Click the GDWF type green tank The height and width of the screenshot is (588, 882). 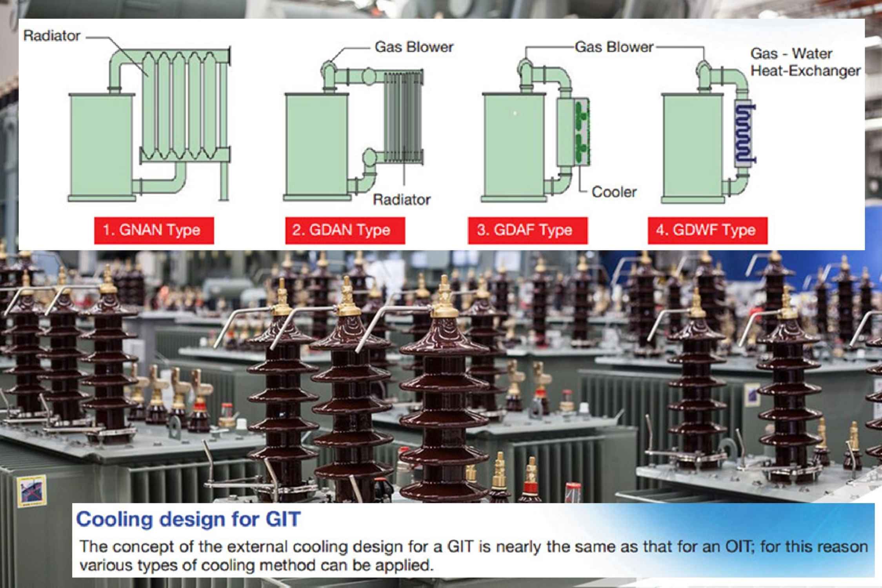coord(692,145)
